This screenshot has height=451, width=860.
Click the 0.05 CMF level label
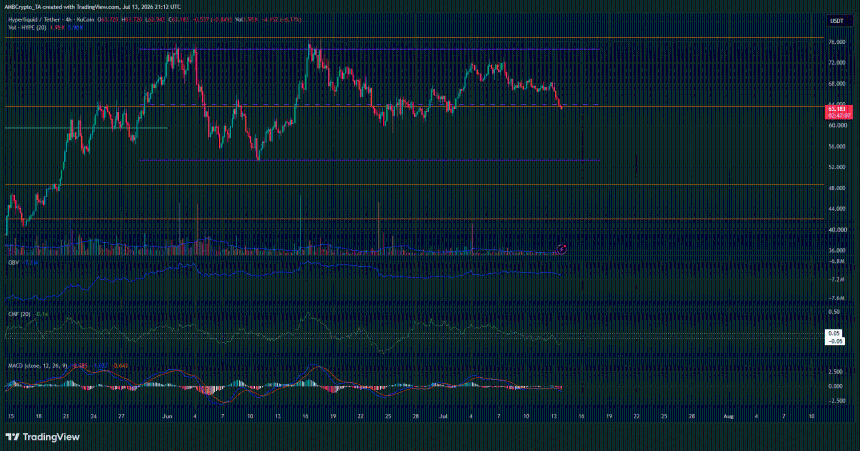[834, 333]
